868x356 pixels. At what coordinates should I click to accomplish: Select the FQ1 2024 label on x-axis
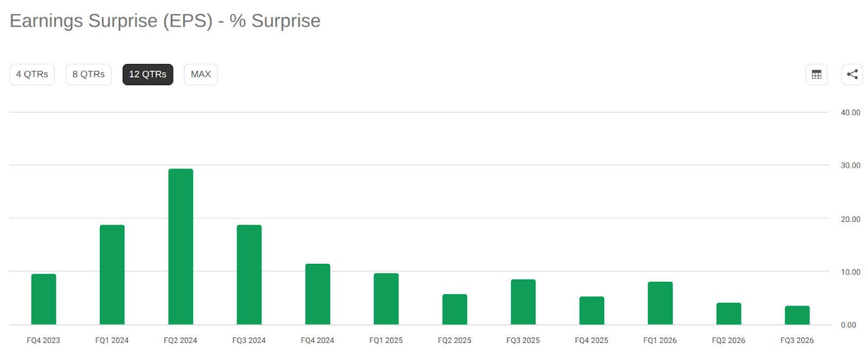click(x=112, y=340)
